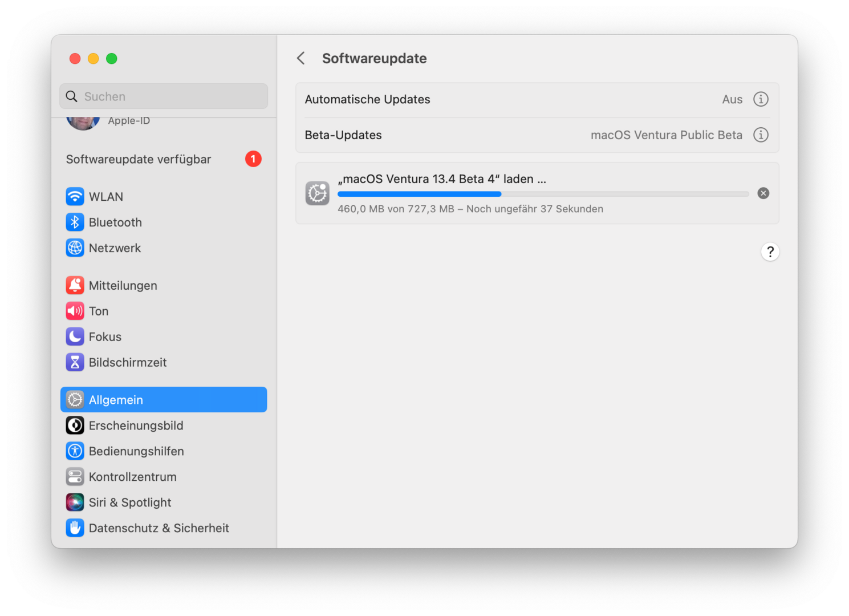849x616 pixels.
Task: Open Mitteilungen bell icon
Action: (75, 286)
